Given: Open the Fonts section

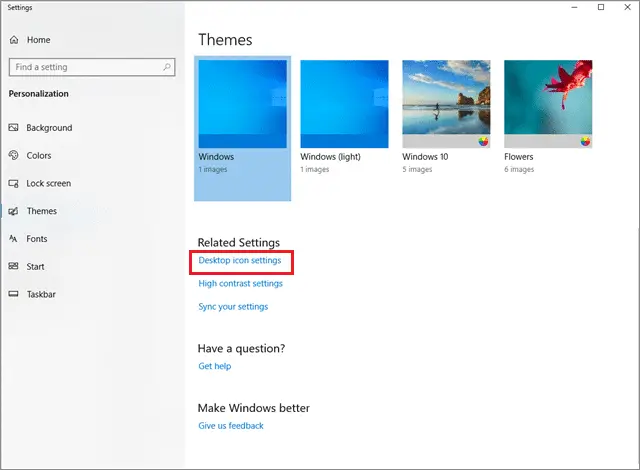Looking at the screenshot, I should [x=37, y=239].
